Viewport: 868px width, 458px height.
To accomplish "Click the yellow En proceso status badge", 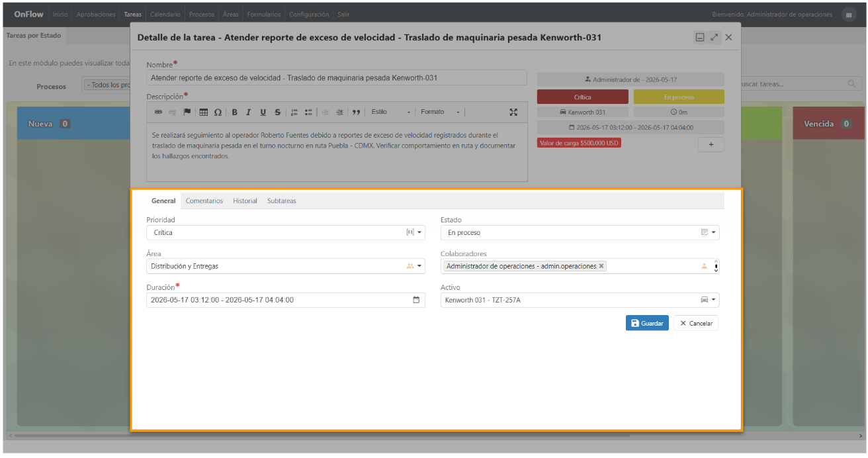I will click(679, 97).
